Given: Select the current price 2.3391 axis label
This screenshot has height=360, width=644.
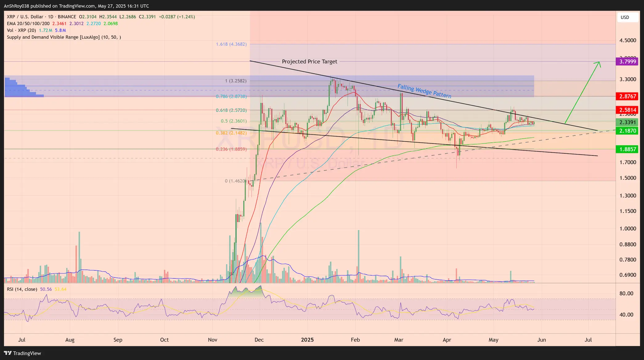Looking at the screenshot, I should [628, 122].
